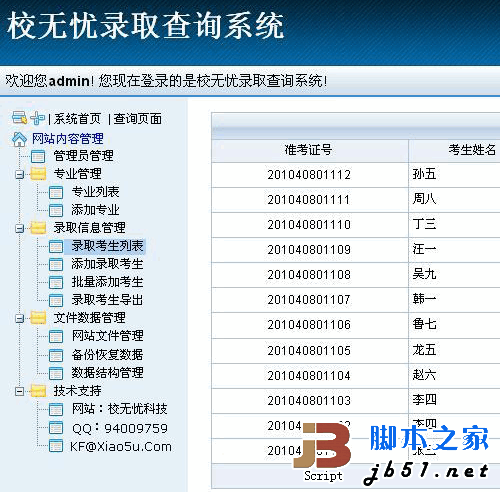
Task: Open 备份恢复数据 page
Action: 107,355
